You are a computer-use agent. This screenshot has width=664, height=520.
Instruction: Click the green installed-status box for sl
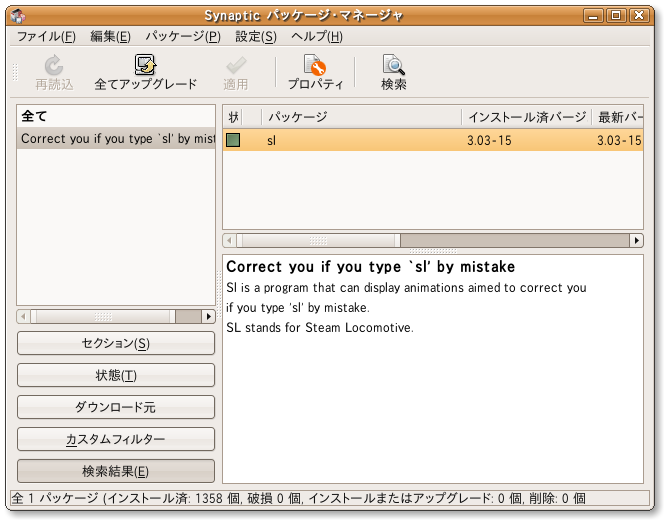click(233, 140)
